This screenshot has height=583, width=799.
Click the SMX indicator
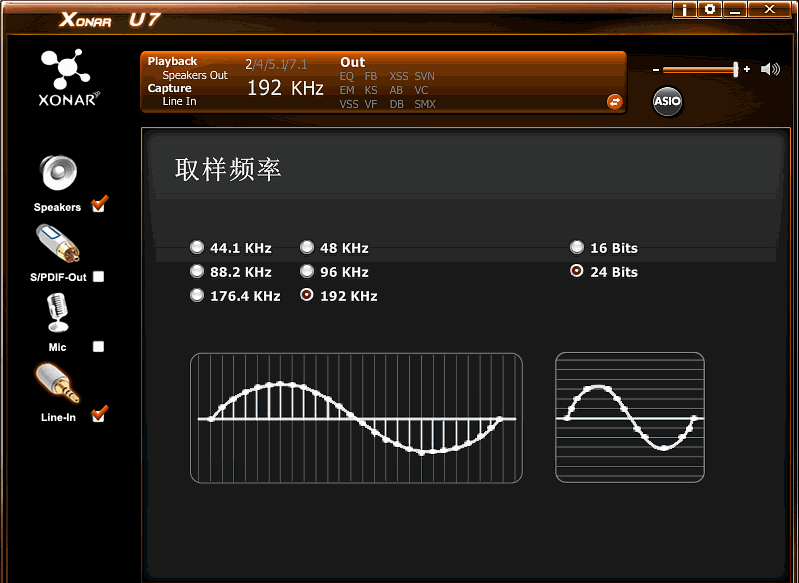pyautogui.click(x=425, y=104)
